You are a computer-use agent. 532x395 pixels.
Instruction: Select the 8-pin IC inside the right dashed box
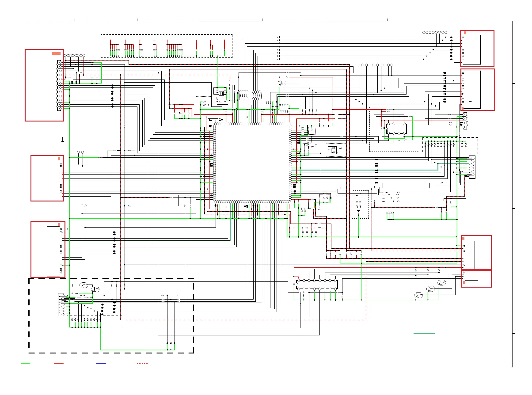click(x=396, y=129)
